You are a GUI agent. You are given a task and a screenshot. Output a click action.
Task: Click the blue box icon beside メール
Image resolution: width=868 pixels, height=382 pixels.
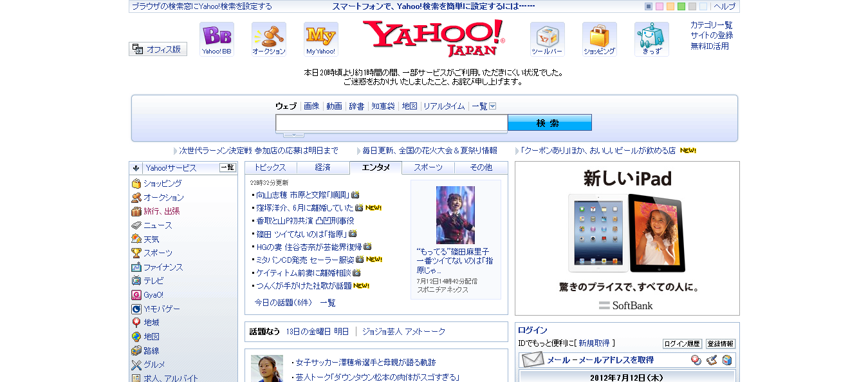point(727,360)
